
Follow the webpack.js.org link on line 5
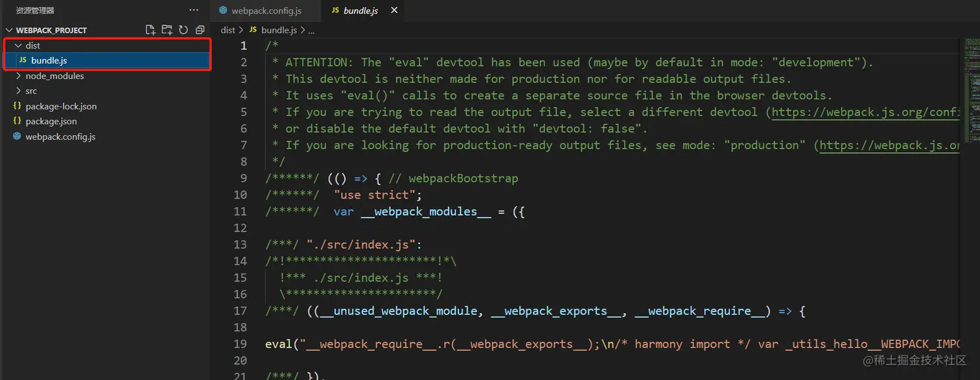pos(865,112)
